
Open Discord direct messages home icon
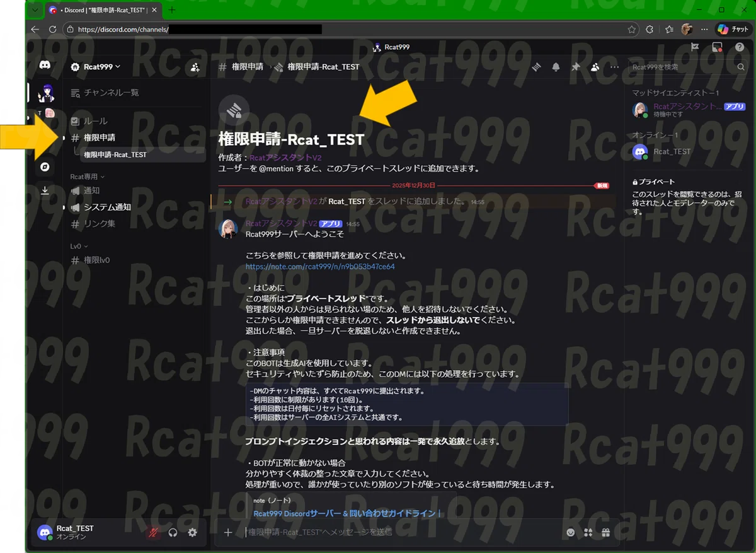(x=45, y=65)
